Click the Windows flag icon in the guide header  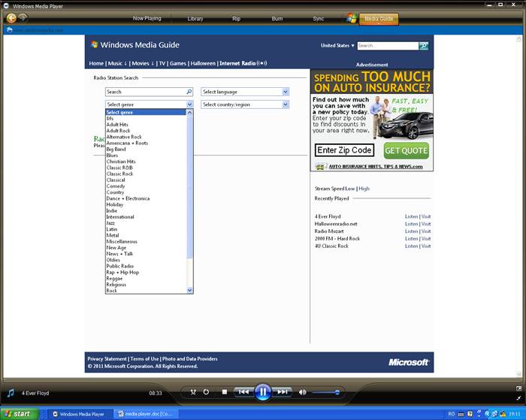tap(94, 44)
